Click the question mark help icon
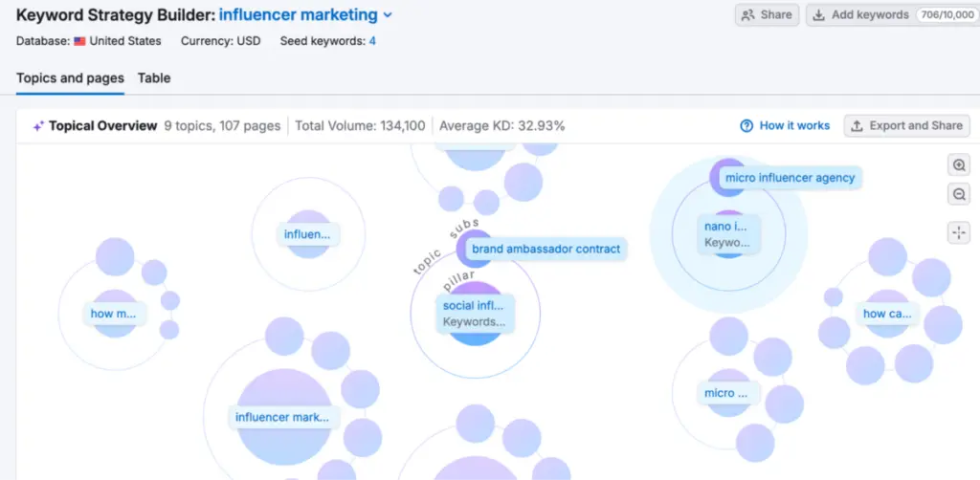The height and width of the screenshot is (480, 980). (x=746, y=126)
